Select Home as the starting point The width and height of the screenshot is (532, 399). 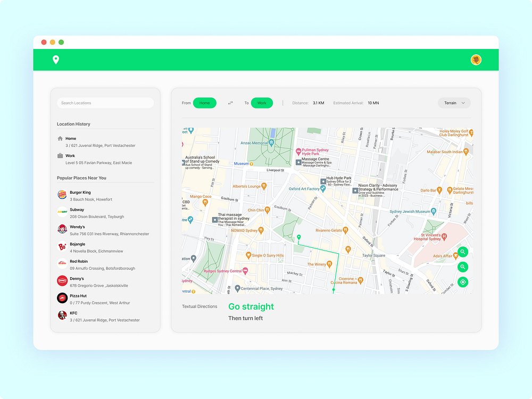pos(205,103)
